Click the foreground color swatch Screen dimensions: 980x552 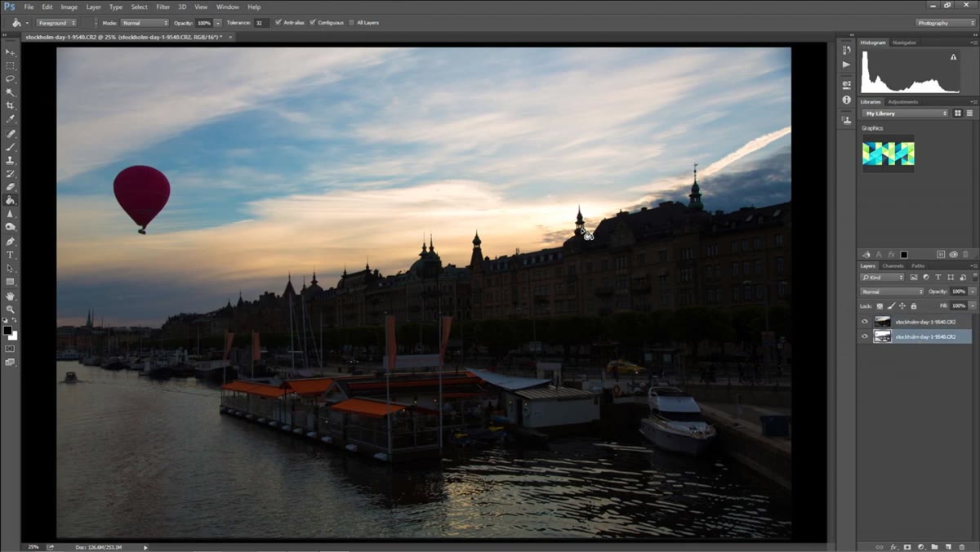8,331
